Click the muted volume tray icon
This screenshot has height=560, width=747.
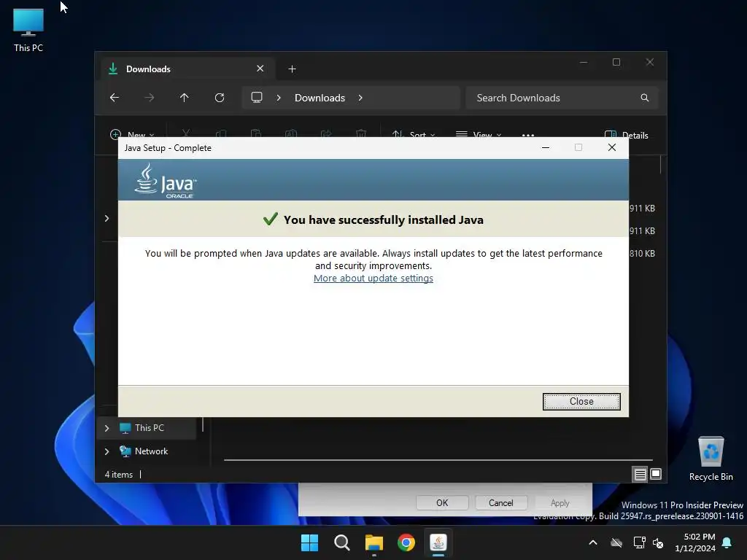(x=658, y=542)
